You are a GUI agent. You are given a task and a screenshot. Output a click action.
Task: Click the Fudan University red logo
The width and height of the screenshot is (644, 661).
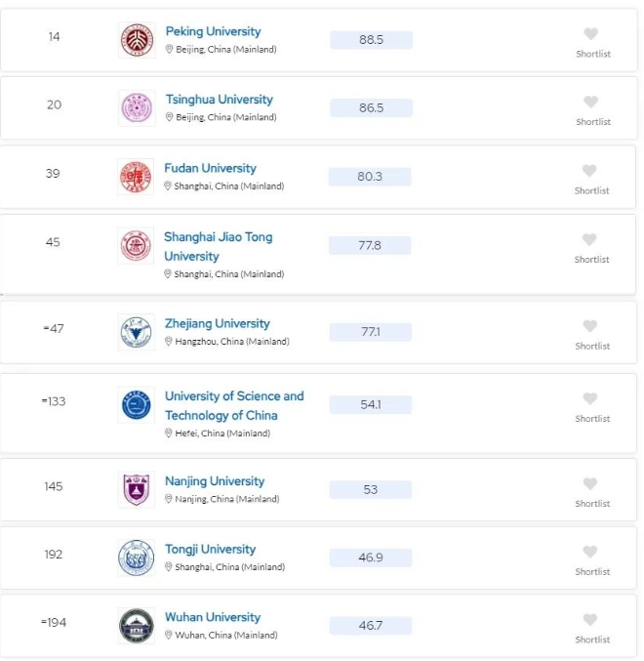tap(136, 177)
